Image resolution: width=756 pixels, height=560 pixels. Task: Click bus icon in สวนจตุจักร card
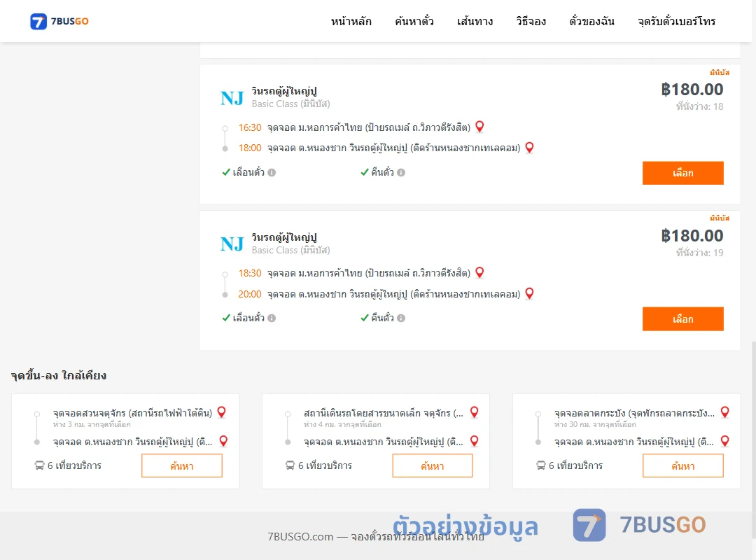point(39,465)
